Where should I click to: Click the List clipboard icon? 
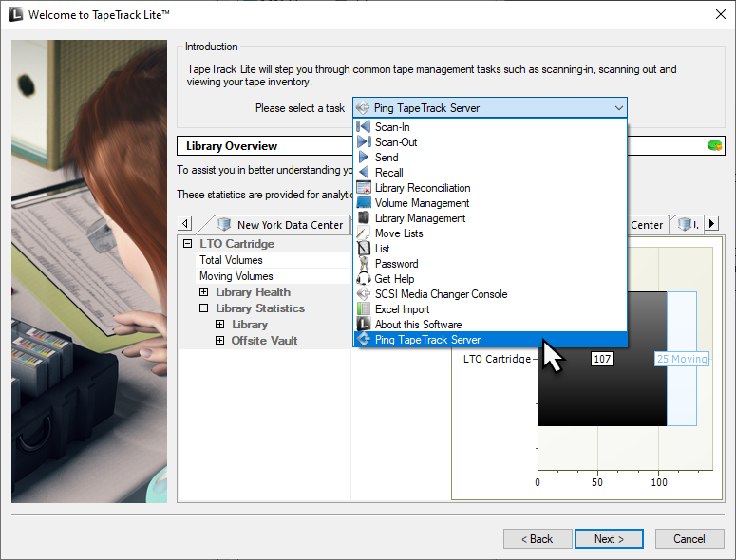click(364, 248)
